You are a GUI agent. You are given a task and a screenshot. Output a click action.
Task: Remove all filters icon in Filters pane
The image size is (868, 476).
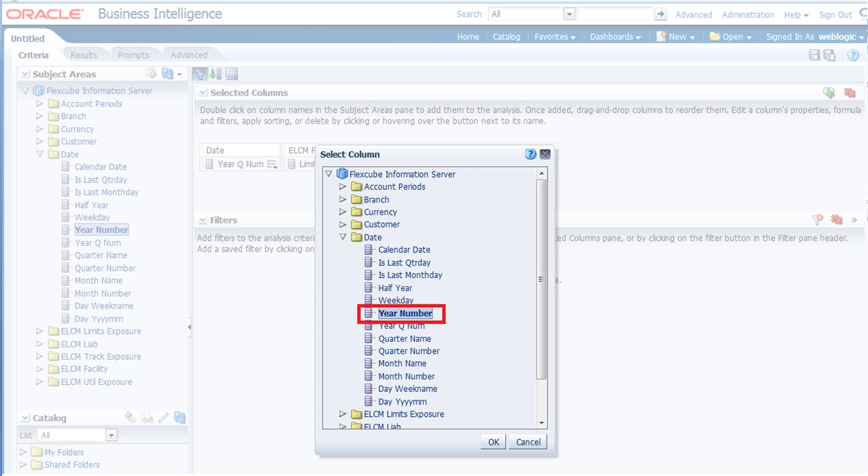click(837, 220)
